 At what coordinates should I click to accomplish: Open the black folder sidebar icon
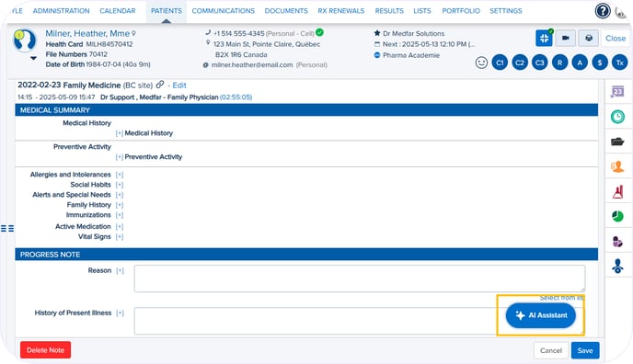617,142
